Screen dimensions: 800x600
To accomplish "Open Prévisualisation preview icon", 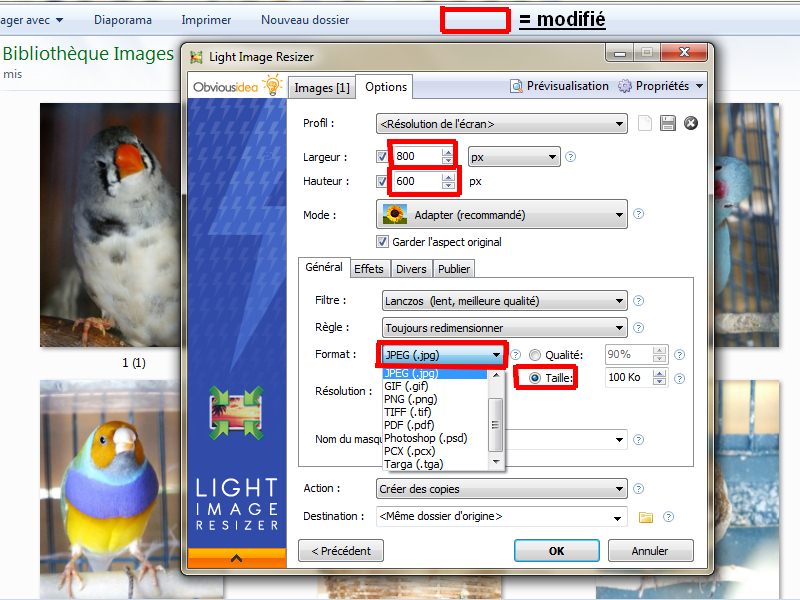I will [x=516, y=86].
